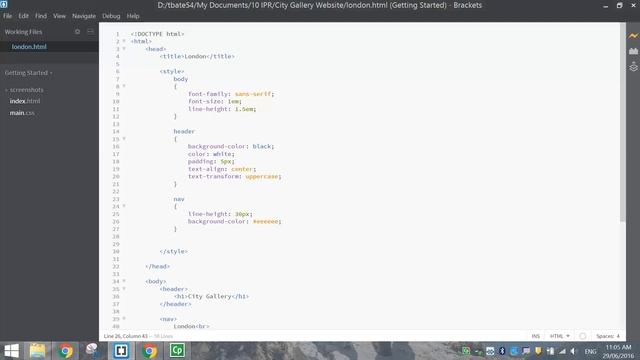640x360 pixels.
Task: Click the #eeeeee color value on line 26
Action: coord(265,221)
